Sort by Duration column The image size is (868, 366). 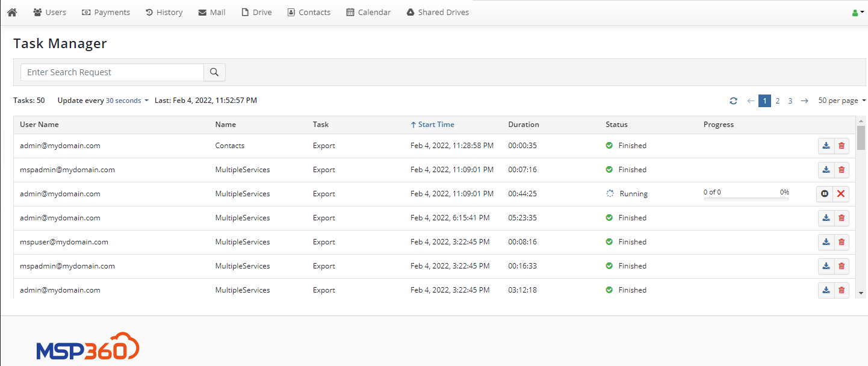pos(524,125)
